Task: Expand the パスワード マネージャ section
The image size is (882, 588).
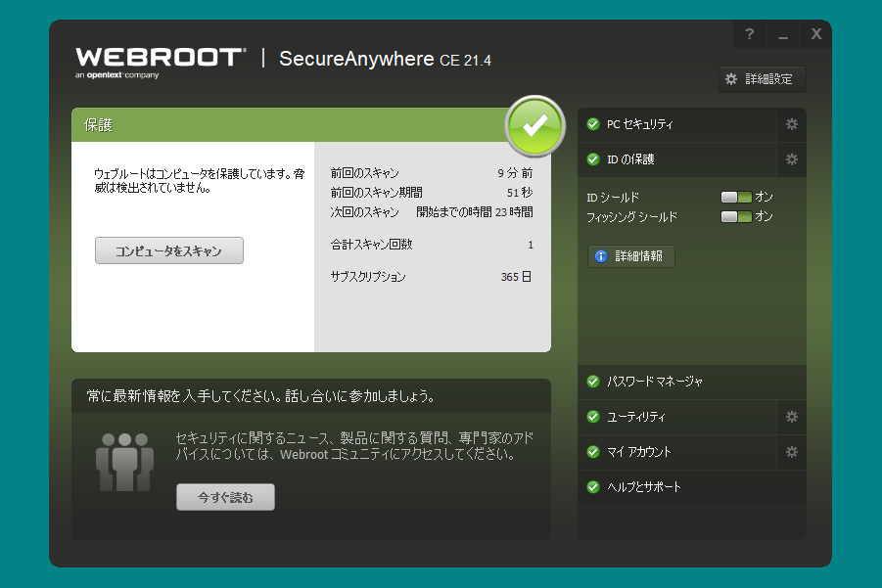Action: (x=692, y=382)
